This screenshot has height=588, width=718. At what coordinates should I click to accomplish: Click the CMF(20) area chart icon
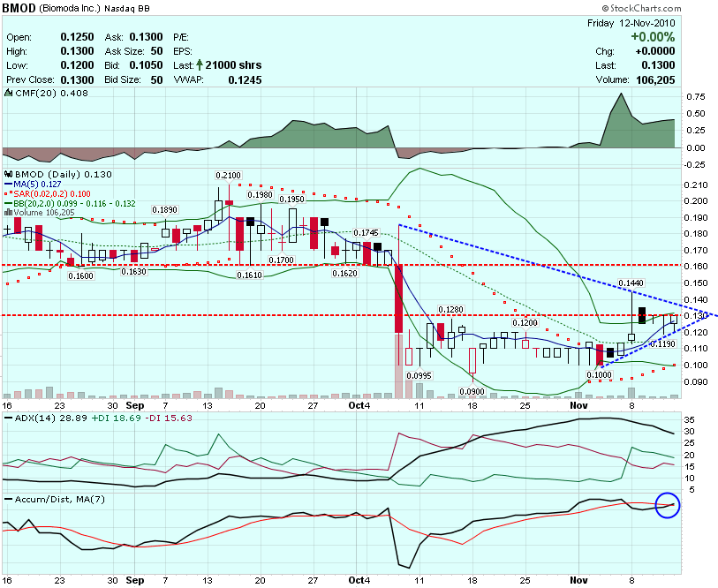(8, 93)
